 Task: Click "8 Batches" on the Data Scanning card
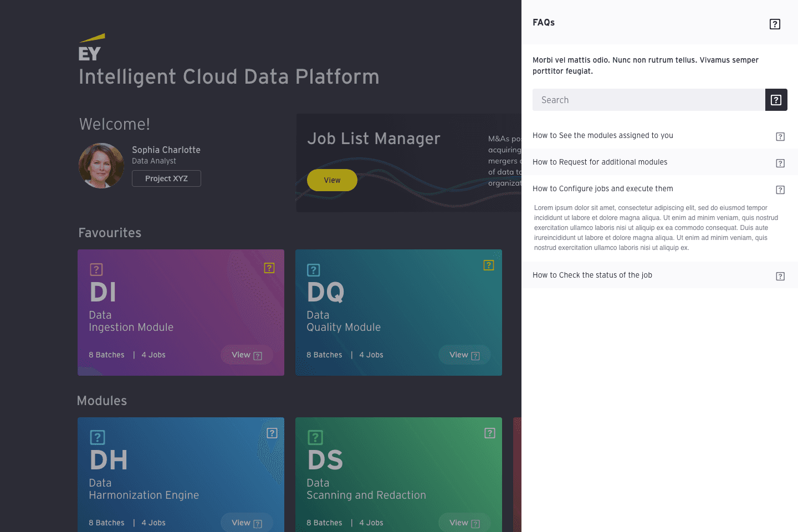(324, 523)
